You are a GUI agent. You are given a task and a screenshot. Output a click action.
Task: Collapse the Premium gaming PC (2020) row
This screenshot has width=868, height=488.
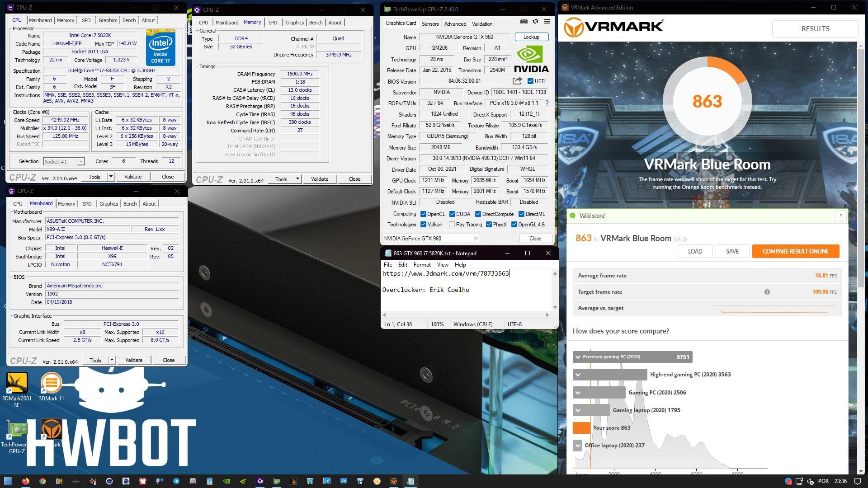point(578,357)
